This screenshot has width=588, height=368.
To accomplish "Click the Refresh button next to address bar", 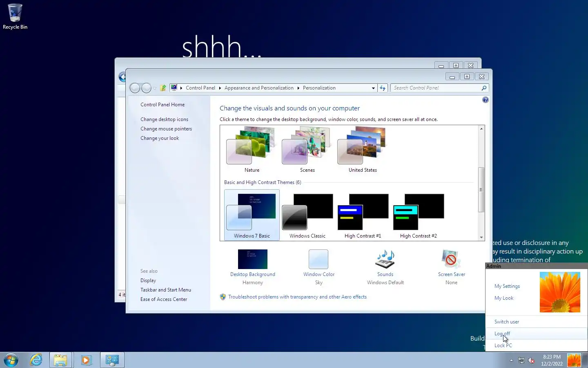I will click(x=383, y=88).
